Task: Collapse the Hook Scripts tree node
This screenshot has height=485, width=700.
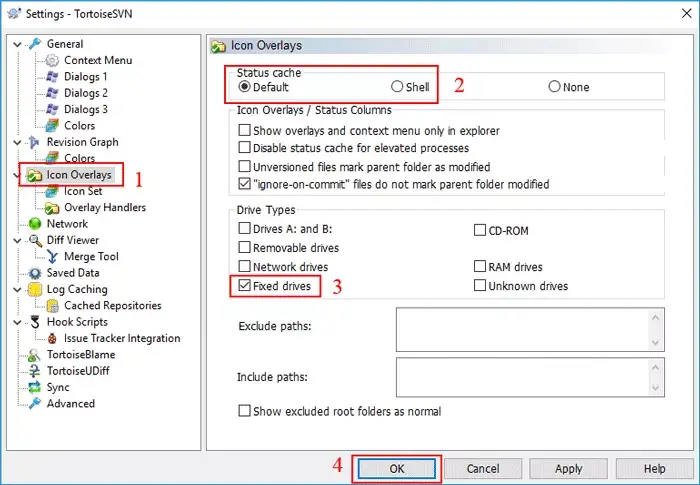Action: [x=17, y=322]
